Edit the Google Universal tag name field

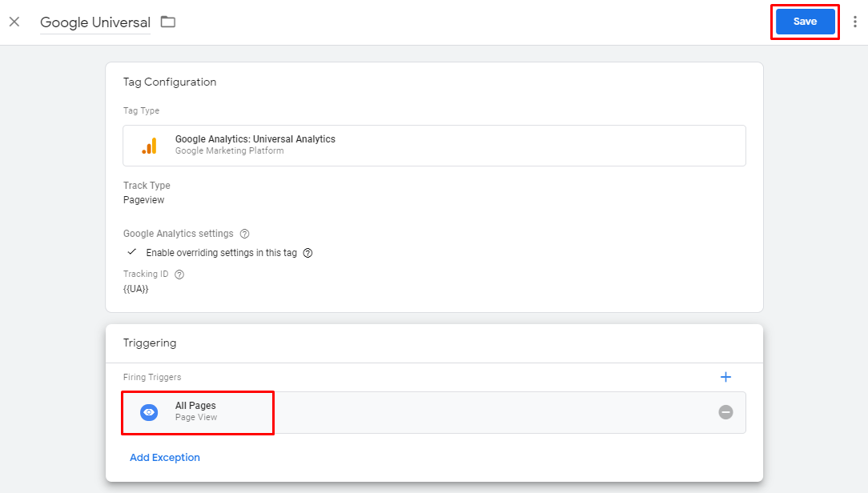click(94, 22)
